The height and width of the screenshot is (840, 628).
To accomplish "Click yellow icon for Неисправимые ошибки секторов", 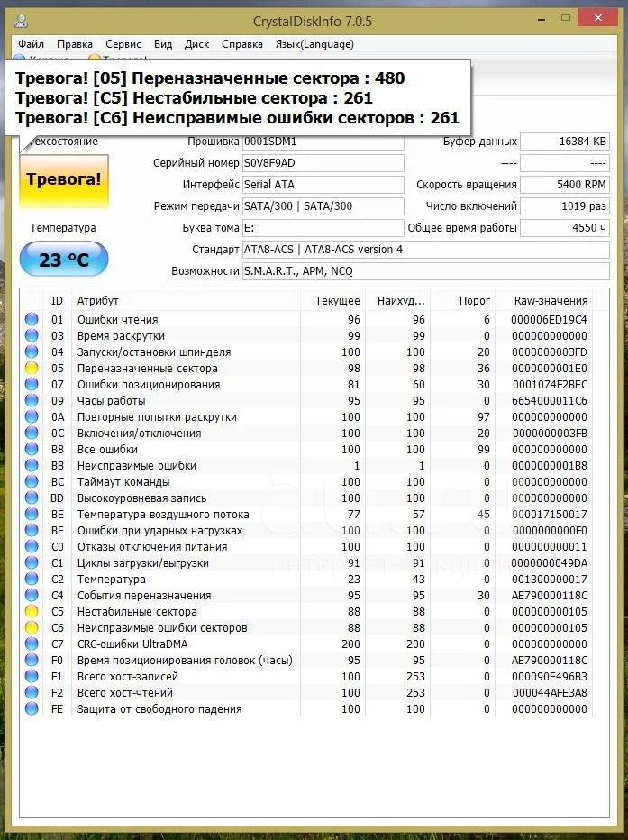I will tap(32, 627).
